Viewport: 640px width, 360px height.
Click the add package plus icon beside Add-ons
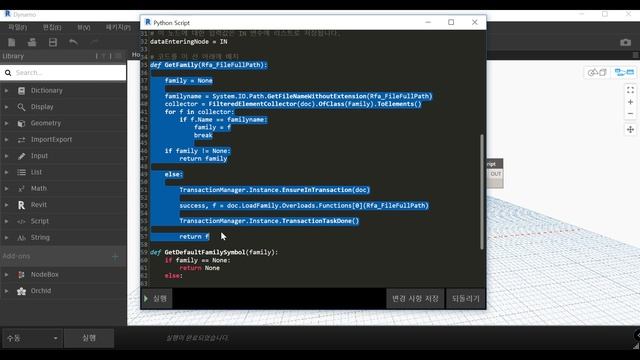click(115, 256)
